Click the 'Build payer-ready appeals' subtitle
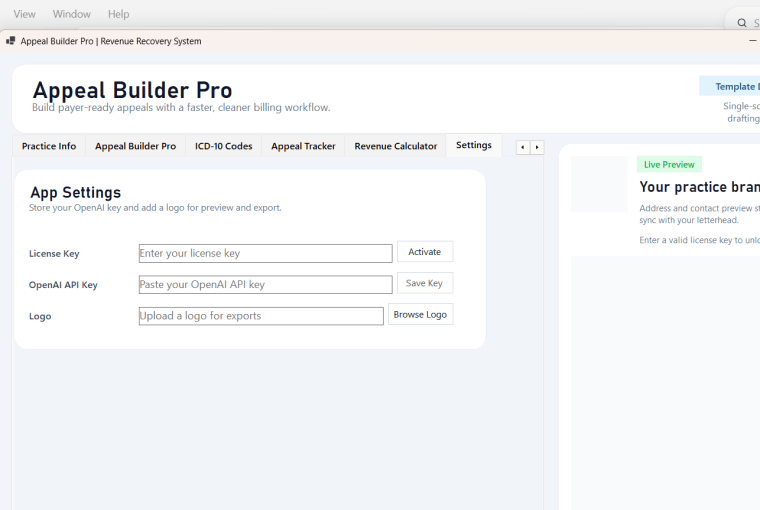 181,108
